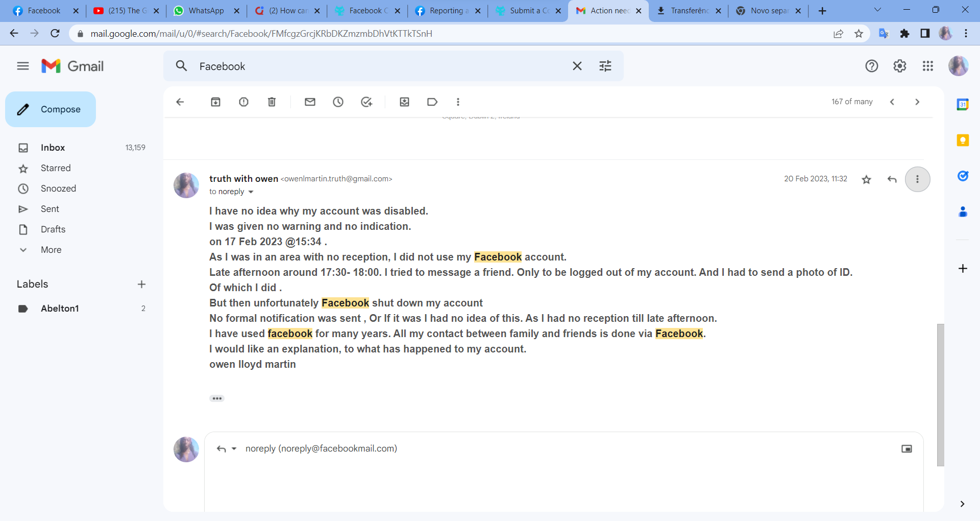Enter full-screen compose mode in the reply

click(x=906, y=448)
